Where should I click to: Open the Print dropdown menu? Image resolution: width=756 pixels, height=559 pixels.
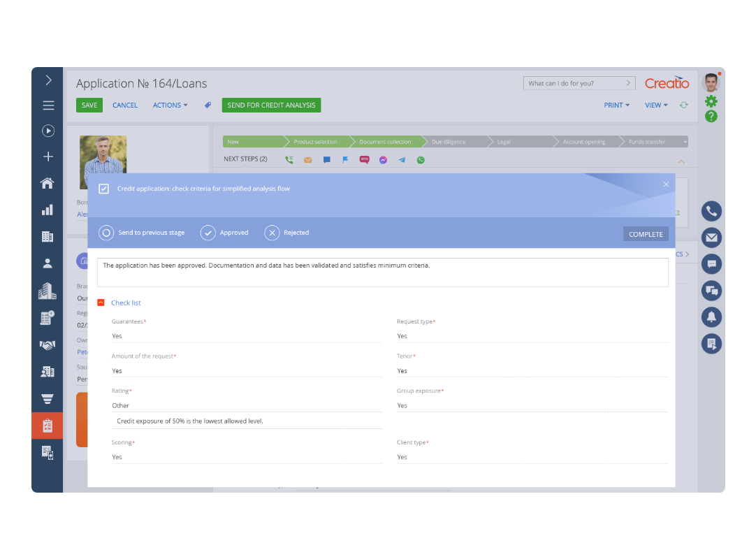click(x=617, y=105)
